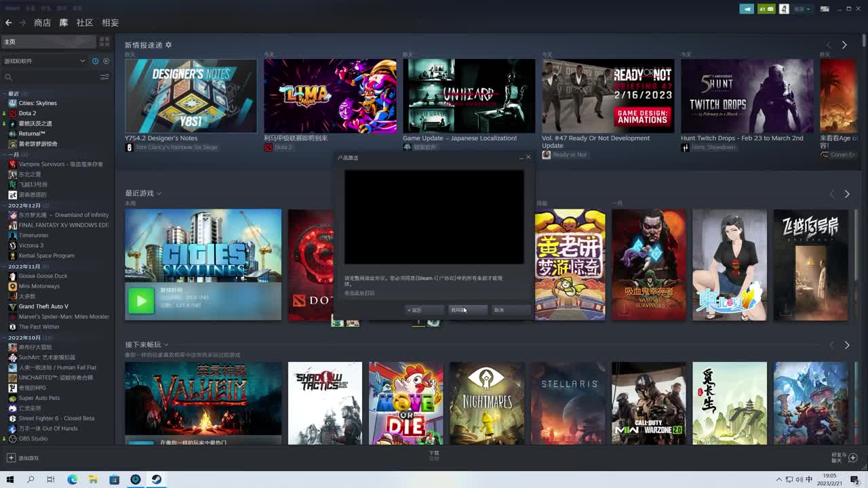This screenshot has height=488, width=868.
Task: Open the Steam menu in the title bar
Action: click(x=13, y=8)
